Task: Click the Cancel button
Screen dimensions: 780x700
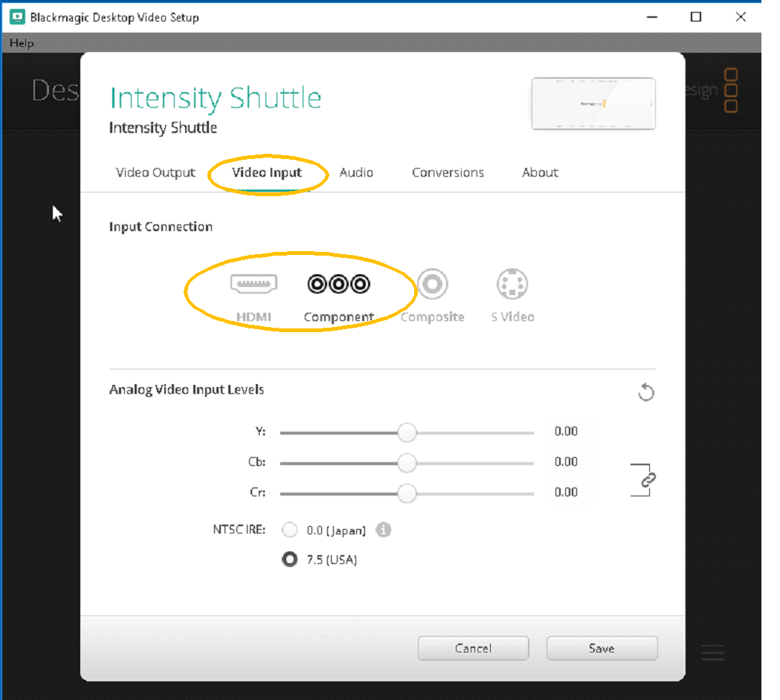Action: pos(473,648)
